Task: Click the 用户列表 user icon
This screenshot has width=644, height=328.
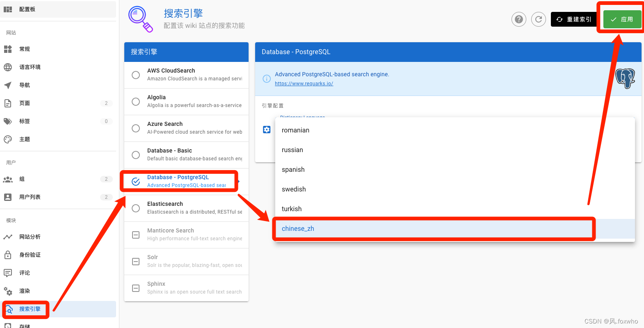Action: click(8, 197)
